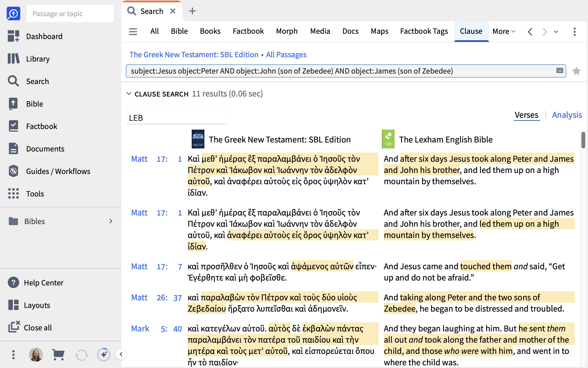Open the shopping cart icon
This screenshot has width=588, height=368.
coord(58,355)
